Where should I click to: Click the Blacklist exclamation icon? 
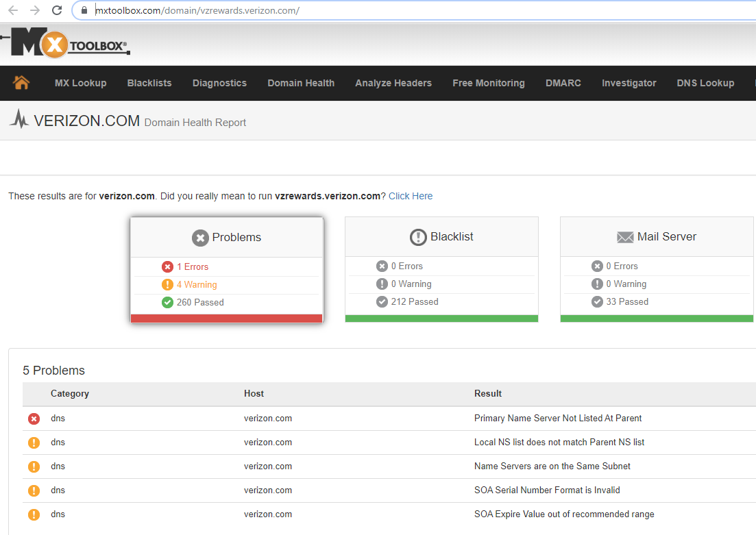pos(418,237)
